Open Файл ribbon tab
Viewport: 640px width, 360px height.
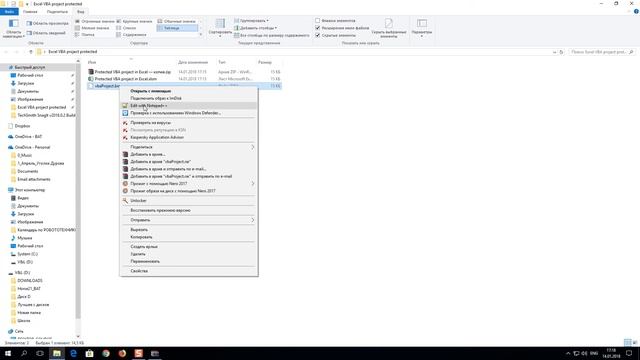(9, 12)
